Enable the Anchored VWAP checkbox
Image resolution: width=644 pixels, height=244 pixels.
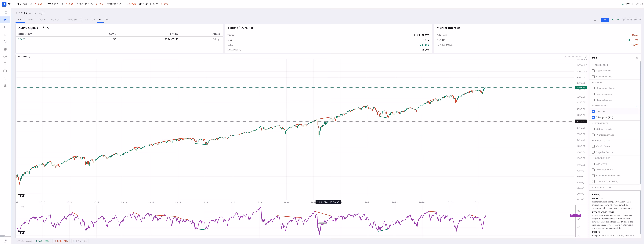coord(593,170)
